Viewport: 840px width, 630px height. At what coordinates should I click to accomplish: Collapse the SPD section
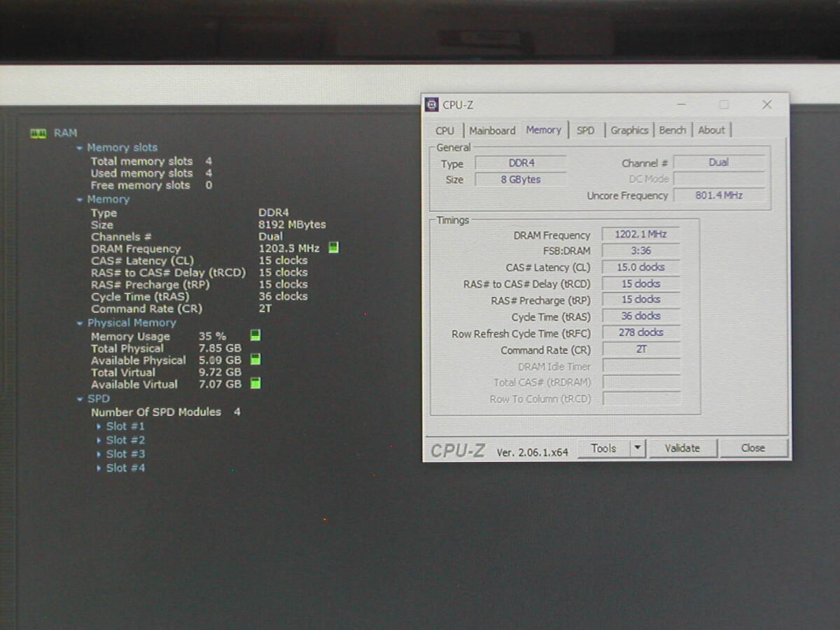coord(80,399)
